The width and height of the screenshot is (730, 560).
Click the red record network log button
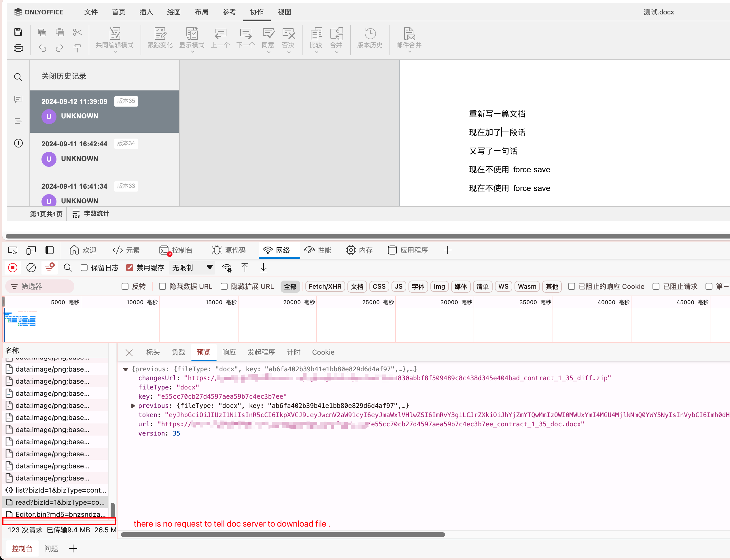tap(13, 268)
